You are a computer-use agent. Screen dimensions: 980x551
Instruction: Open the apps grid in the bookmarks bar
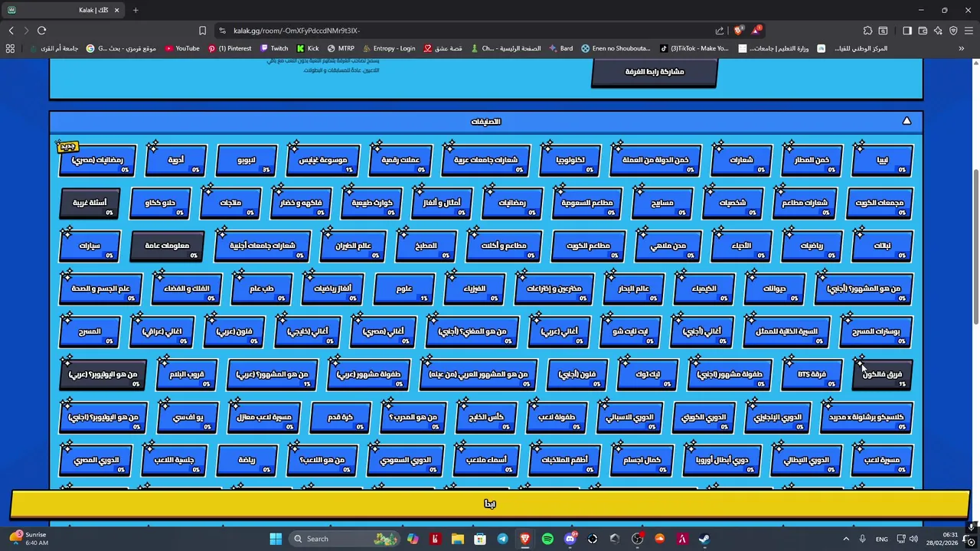coord(10,48)
